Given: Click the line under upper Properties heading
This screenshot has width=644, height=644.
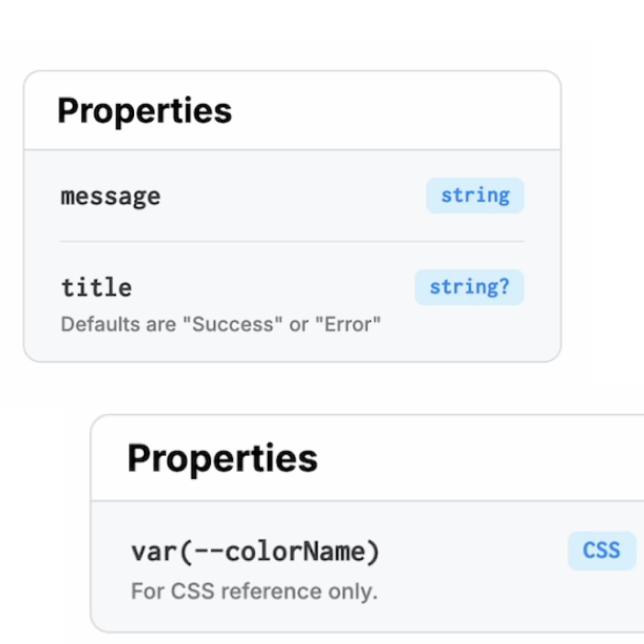Looking at the screenshot, I should point(292,150).
